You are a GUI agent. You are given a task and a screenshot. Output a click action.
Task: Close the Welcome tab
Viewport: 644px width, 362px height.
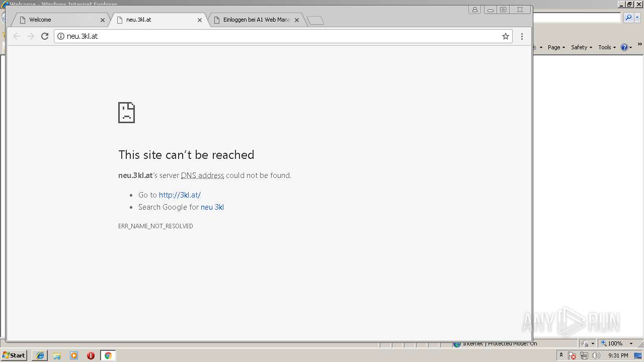click(103, 20)
